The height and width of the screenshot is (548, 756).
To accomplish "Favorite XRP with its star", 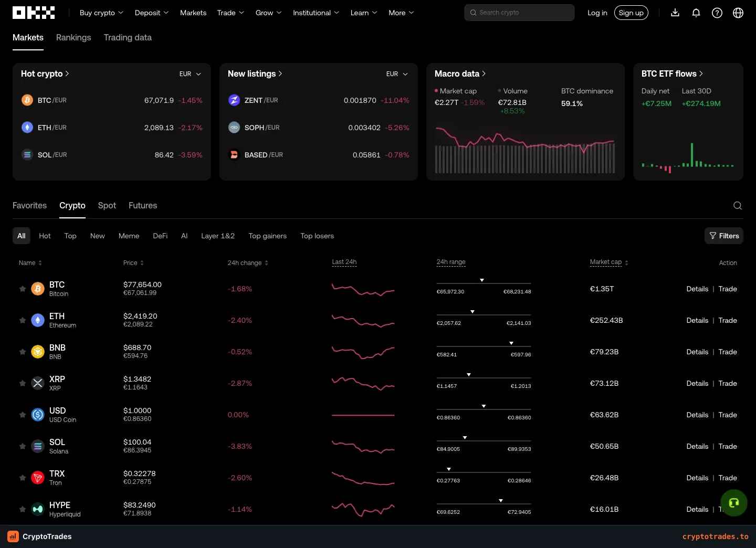I will [23, 383].
